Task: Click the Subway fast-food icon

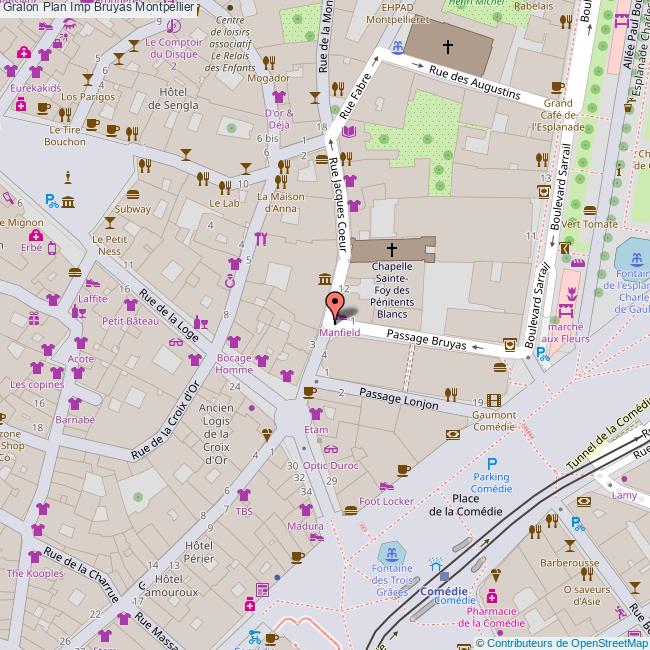Action: point(133,193)
